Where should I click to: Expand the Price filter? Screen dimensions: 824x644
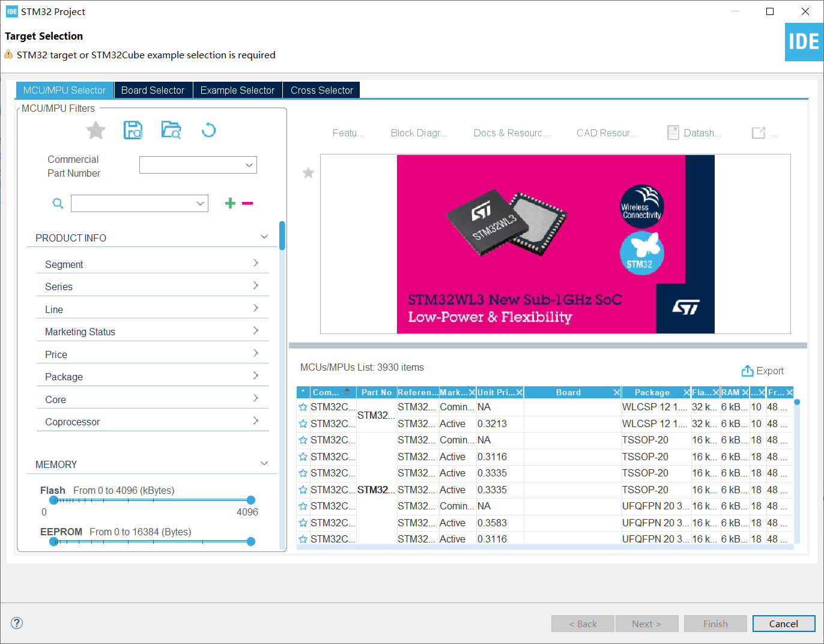coord(256,353)
